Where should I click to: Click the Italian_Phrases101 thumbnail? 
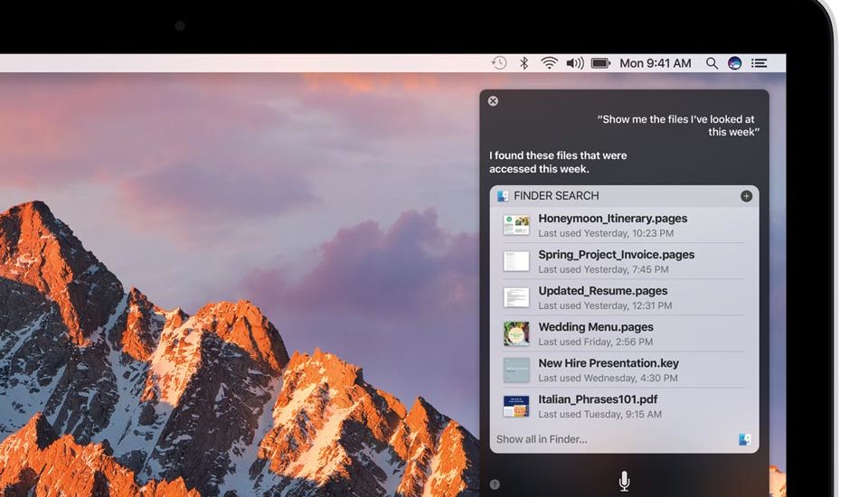click(516, 407)
